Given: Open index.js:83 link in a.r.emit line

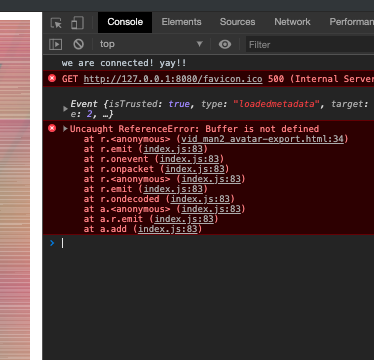Looking at the screenshot, I should [x=184, y=219].
